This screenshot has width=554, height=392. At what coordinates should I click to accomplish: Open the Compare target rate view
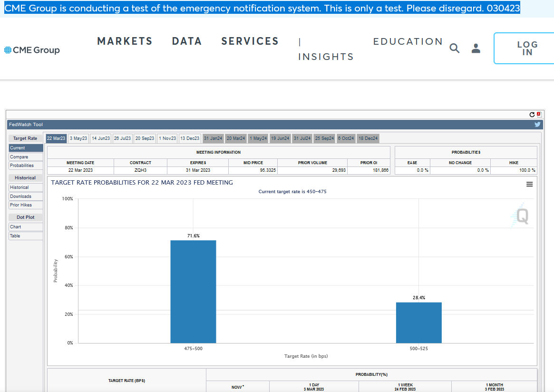click(26, 157)
